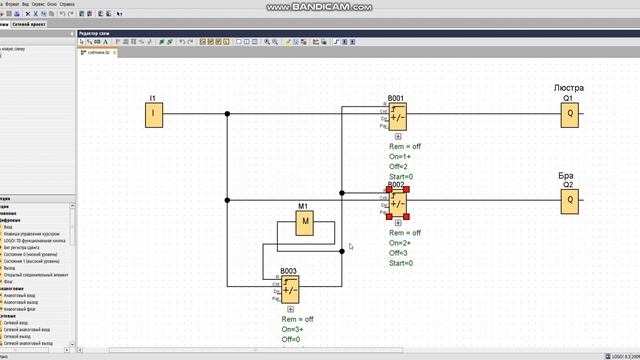Screen dimensions: 640x360
Task: Toggle parameter box under B002
Action: 398,223
